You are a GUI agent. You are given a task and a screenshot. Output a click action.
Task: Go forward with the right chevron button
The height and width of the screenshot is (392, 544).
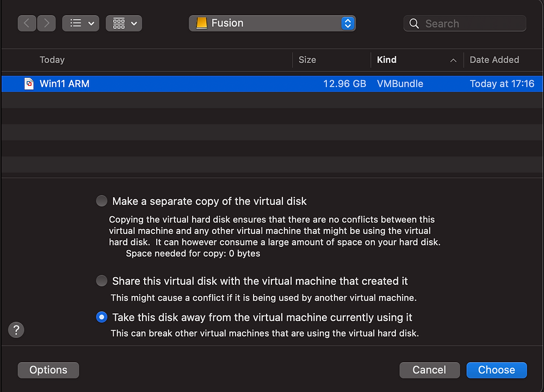click(46, 23)
